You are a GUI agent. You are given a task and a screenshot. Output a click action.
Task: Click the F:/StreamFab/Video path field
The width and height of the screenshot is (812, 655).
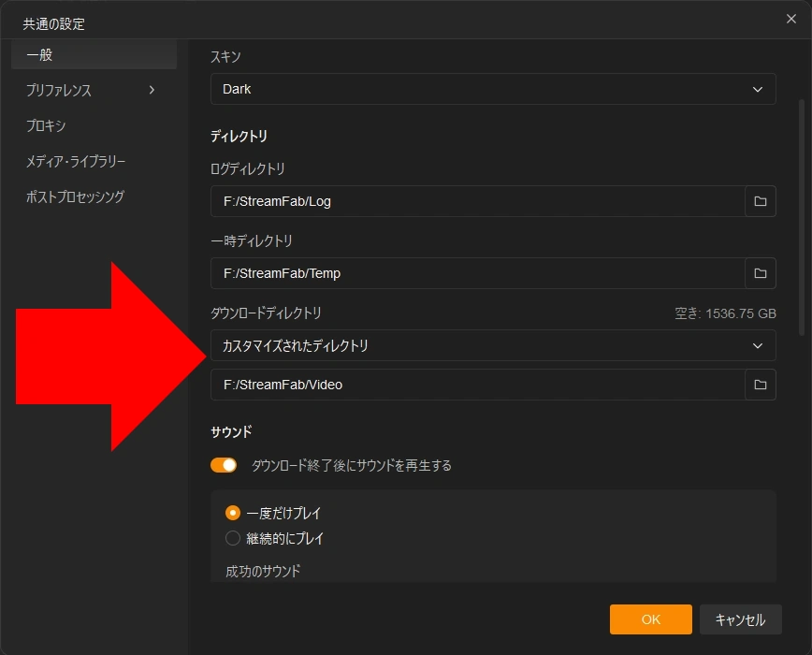click(x=468, y=385)
